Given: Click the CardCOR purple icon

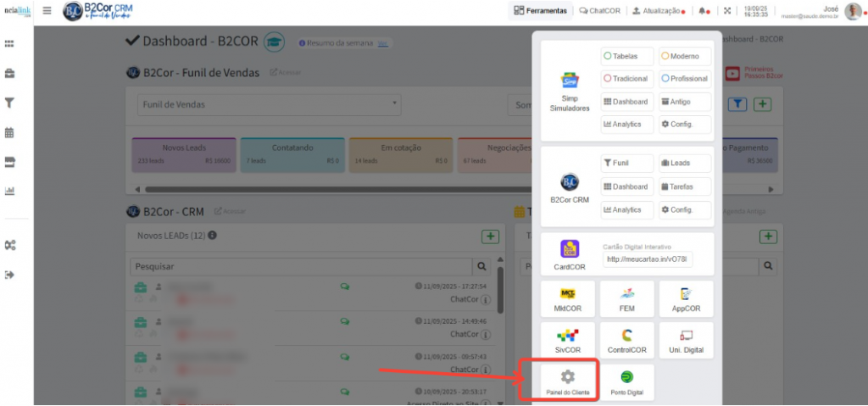Looking at the screenshot, I should [x=570, y=250].
